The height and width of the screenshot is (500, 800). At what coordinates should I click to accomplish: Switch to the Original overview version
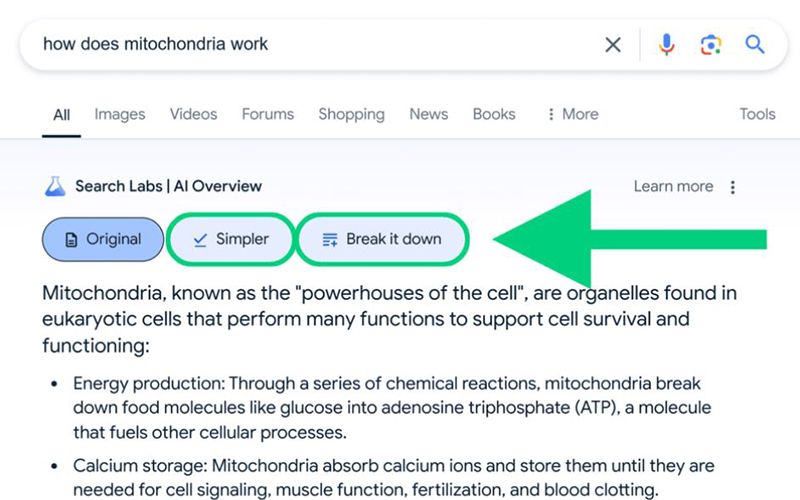[x=102, y=240]
